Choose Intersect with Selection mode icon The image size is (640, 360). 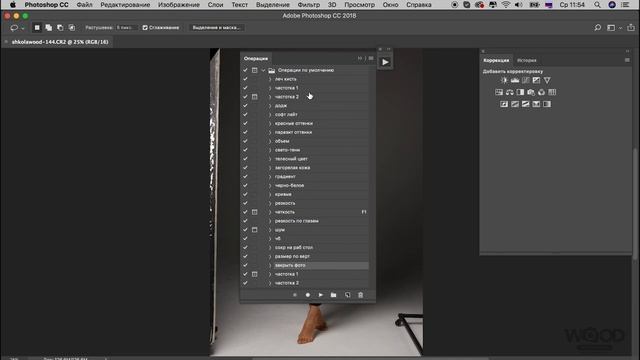72,28
